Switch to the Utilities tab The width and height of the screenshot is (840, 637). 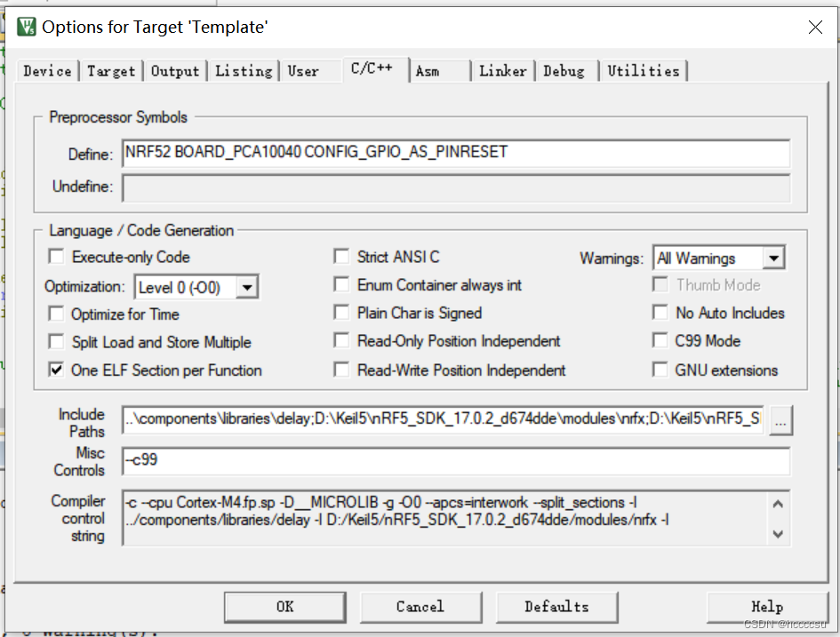[644, 71]
